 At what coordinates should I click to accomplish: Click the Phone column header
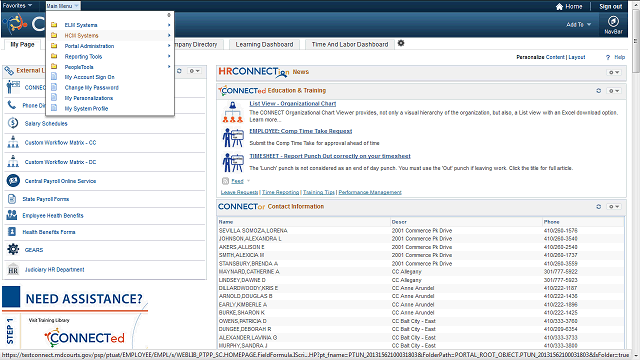pyautogui.click(x=551, y=222)
